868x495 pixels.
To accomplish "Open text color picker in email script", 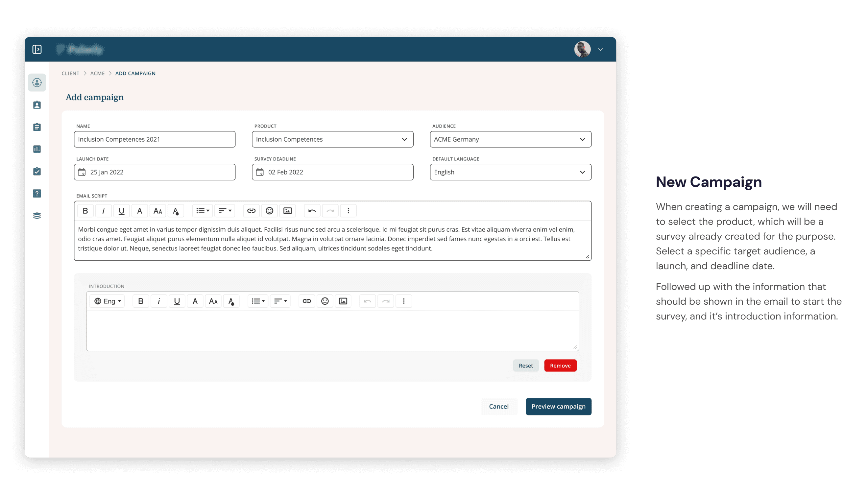I will point(176,211).
